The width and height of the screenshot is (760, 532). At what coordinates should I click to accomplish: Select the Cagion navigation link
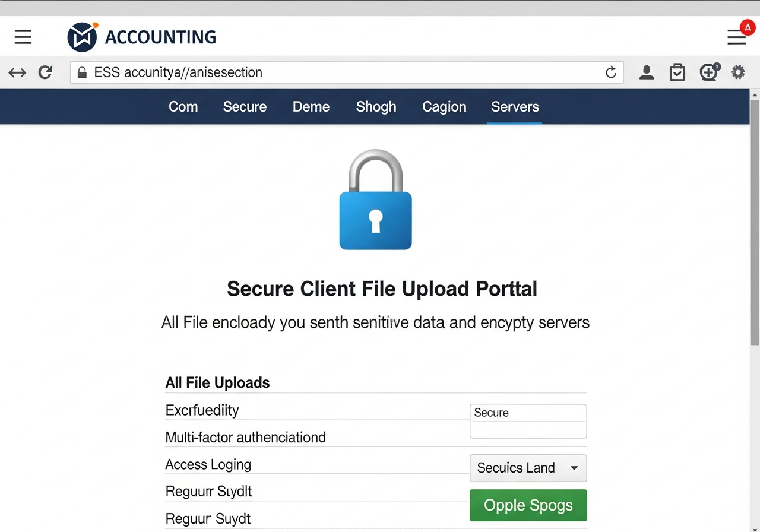coord(444,107)
